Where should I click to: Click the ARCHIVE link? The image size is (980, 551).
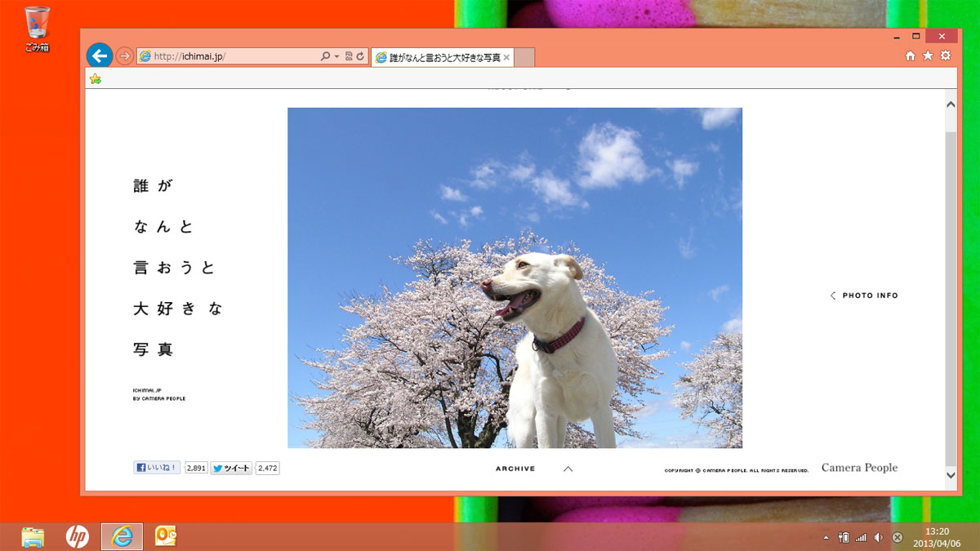(515, 469)
